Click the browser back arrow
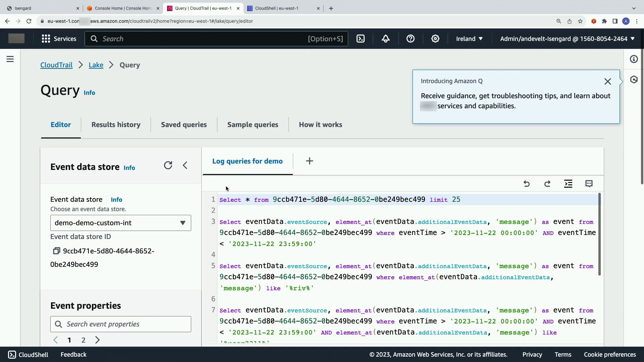 point(7,21)
